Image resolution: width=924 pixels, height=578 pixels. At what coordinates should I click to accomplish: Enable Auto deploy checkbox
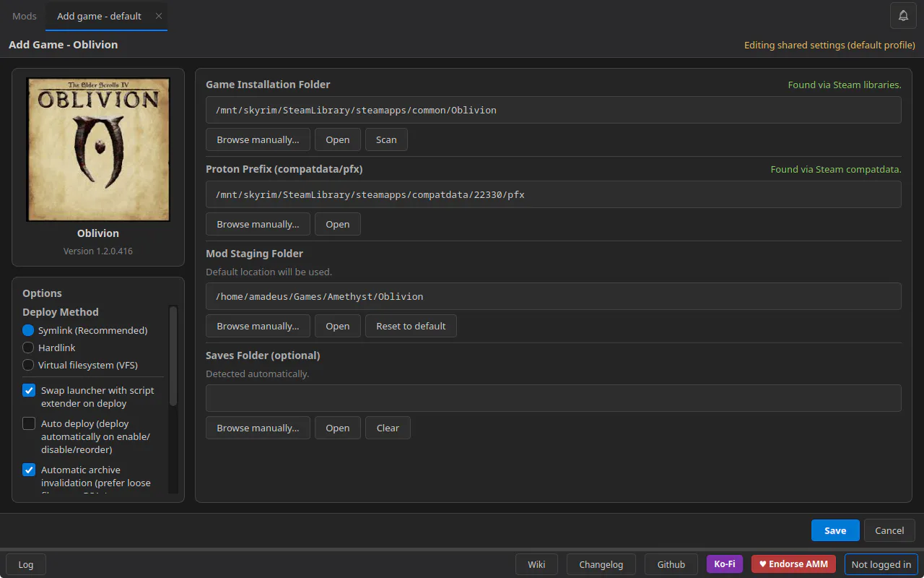[x=29, y=423]
